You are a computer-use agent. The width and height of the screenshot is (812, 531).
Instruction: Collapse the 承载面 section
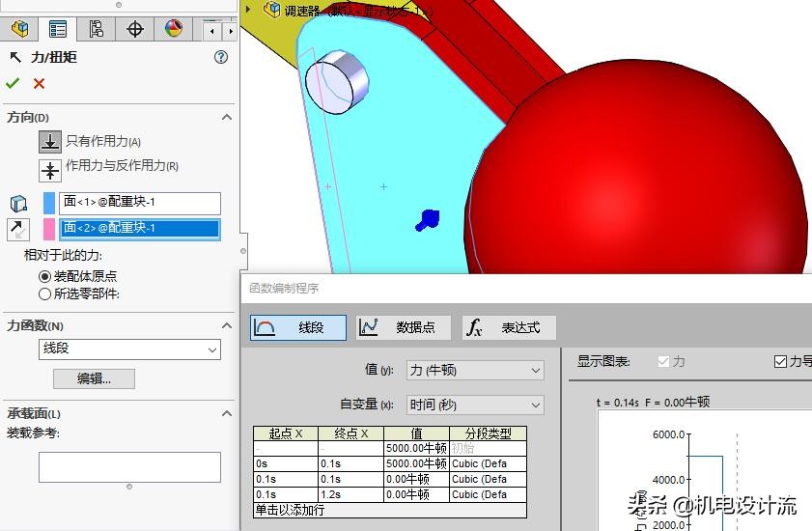[x=226, y=413]
